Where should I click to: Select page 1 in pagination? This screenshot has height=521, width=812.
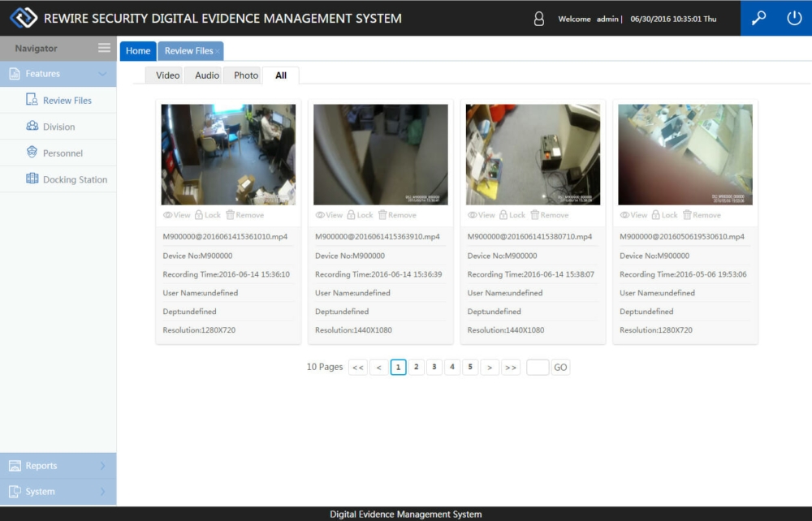coord(398,368)
